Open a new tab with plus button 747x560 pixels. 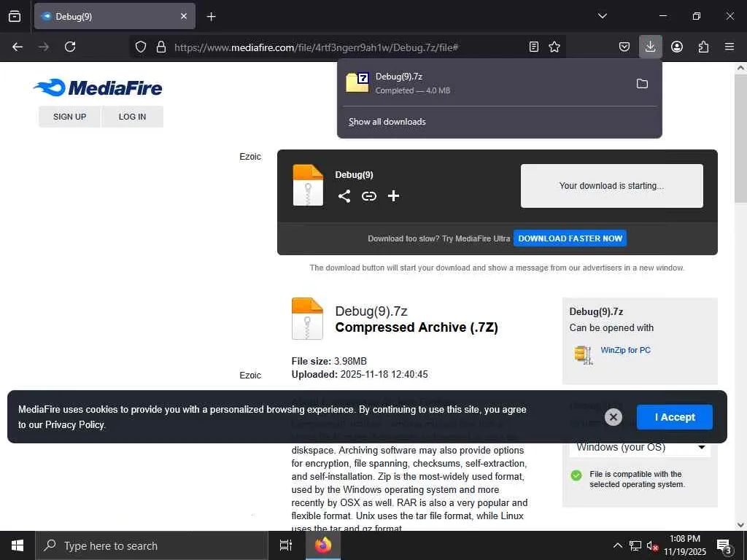tap(211, 17)
